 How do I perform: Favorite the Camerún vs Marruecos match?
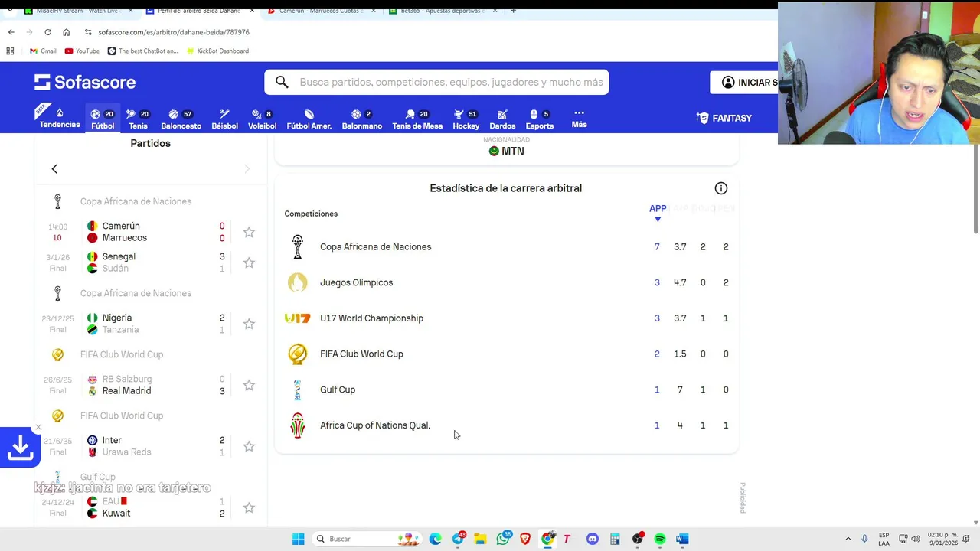point(249,232)
